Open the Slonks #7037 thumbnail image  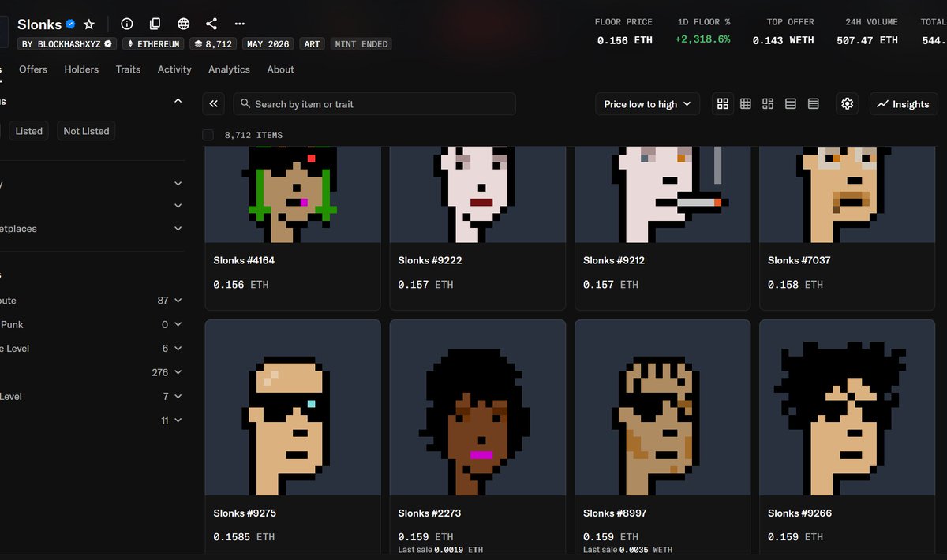point(847,194)
